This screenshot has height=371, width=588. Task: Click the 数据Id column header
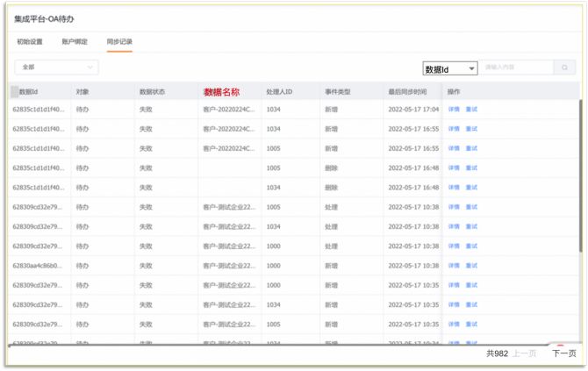(28, 91)
